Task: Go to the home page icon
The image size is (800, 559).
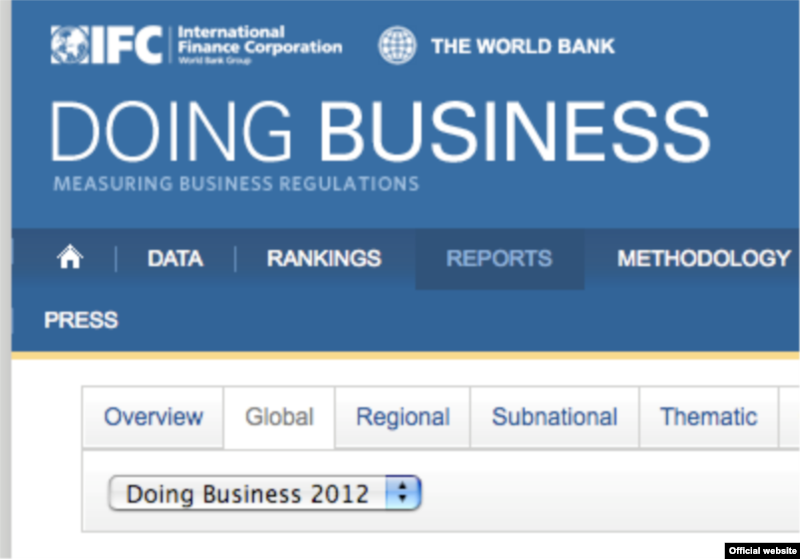Action: point(69,258)
